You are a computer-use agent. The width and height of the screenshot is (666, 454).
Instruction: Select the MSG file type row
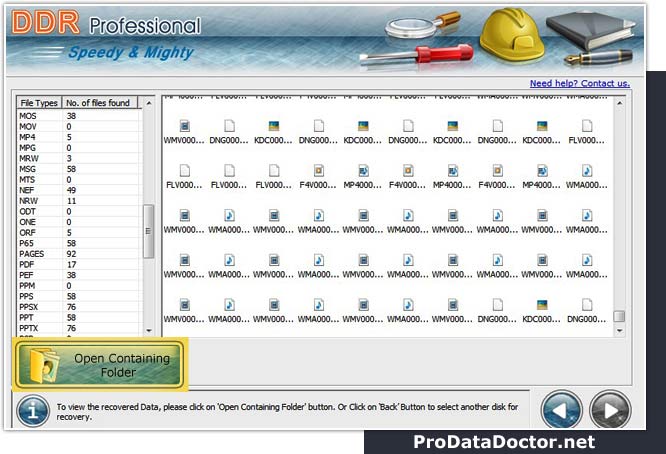pos(79,169)
